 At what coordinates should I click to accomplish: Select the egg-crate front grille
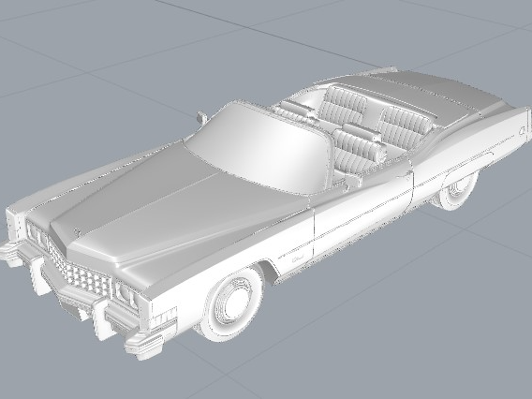click(x=81, y=272)
